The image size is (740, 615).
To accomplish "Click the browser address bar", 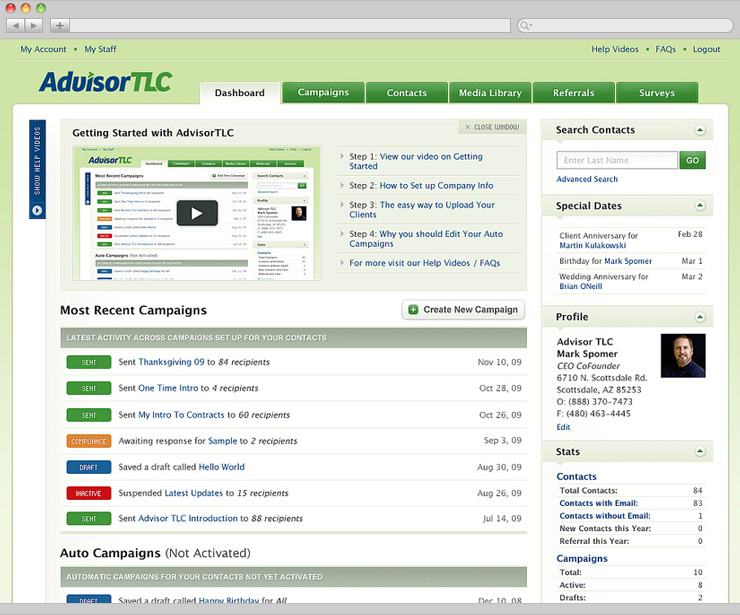I will click(x=290, y=25).
